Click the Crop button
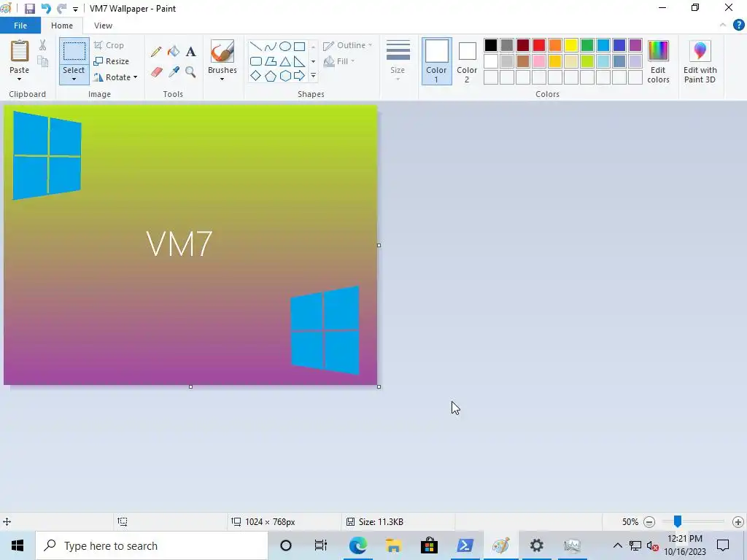Screen dimensions: 747x560 pyautogui.click(x=109, y=45)
